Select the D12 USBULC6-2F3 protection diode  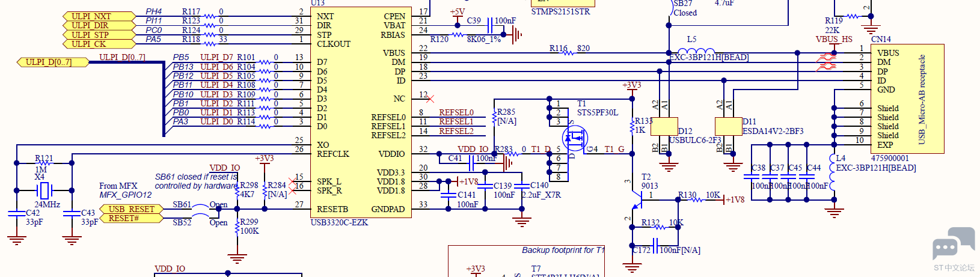(664, 126)
